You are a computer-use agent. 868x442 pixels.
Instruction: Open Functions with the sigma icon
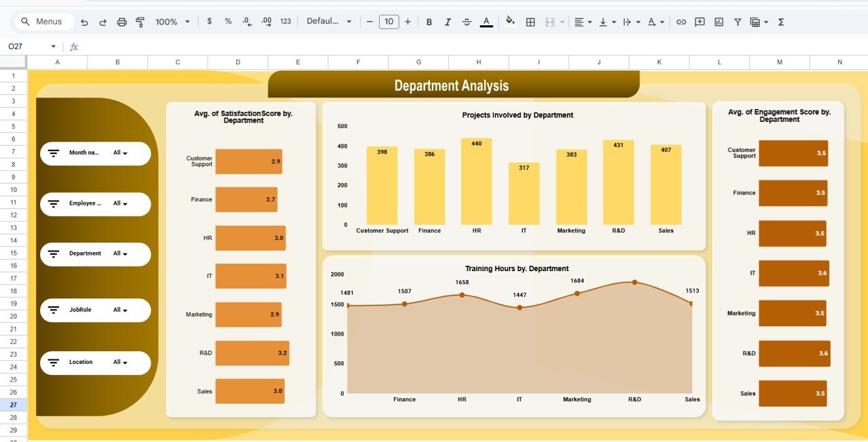(x=781, y=21)
